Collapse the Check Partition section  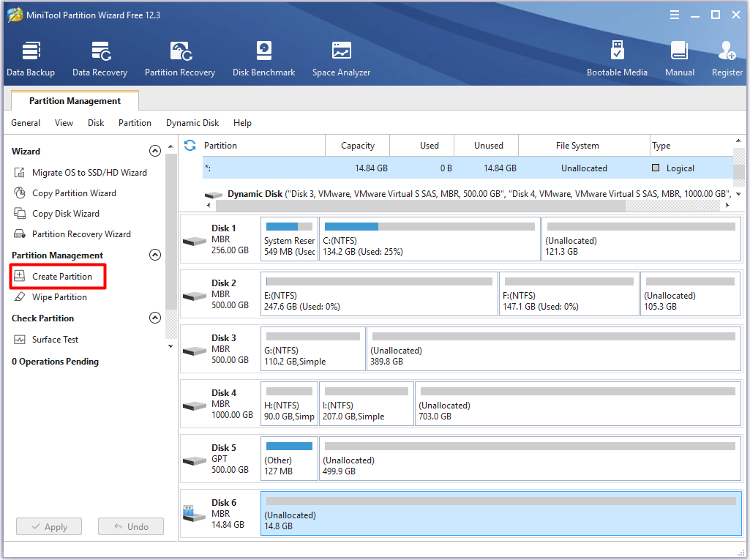point(155,318)
